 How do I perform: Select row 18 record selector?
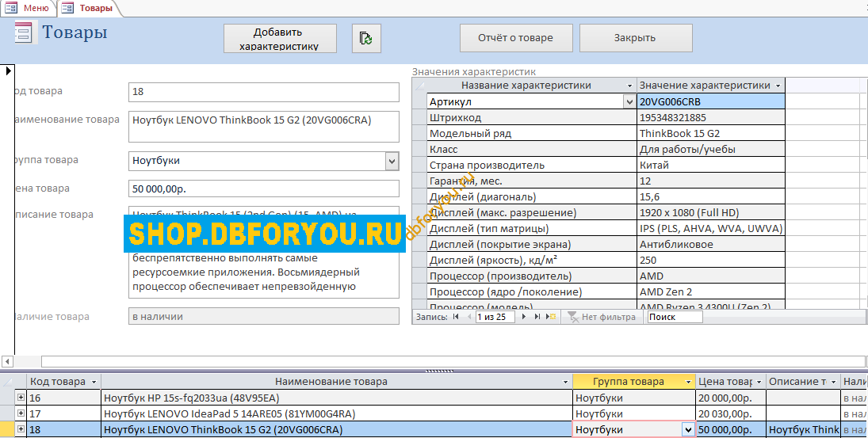tap(8, 430)
